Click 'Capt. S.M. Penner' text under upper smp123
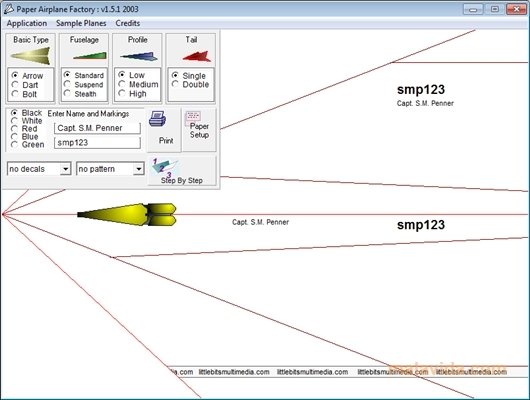Screen dimensions: 530x400 (x=425, y=103)
